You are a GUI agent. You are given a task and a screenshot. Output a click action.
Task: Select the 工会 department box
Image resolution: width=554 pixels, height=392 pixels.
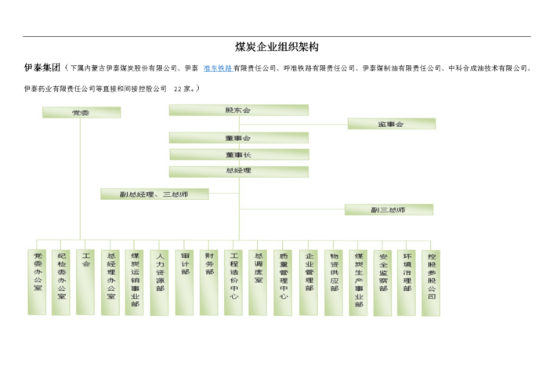(x=85, y=282)
